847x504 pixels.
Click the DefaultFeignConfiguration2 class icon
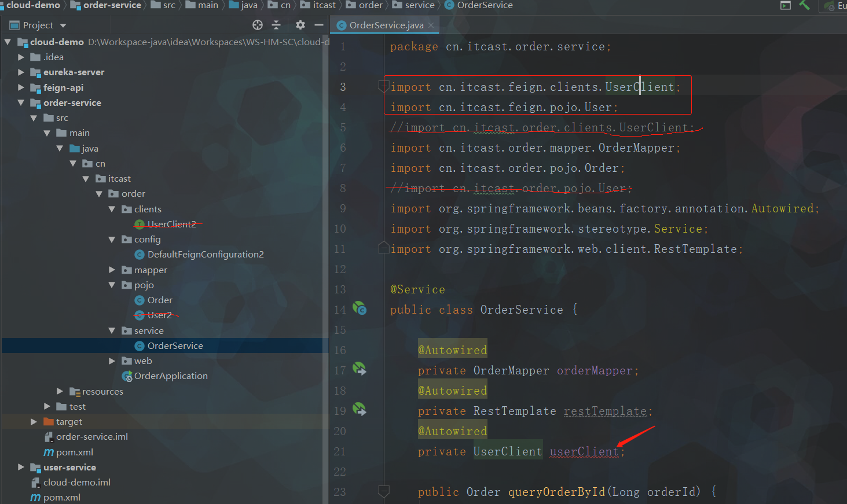140,255
